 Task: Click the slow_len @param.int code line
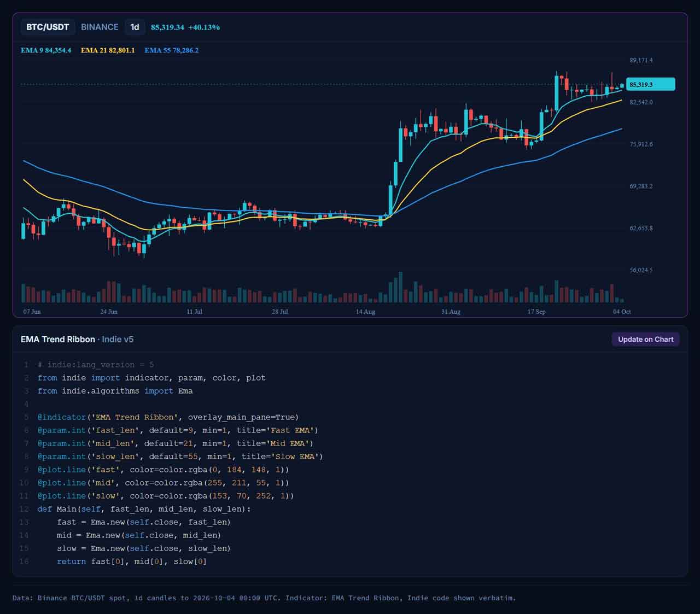click(x=180, y=457)
